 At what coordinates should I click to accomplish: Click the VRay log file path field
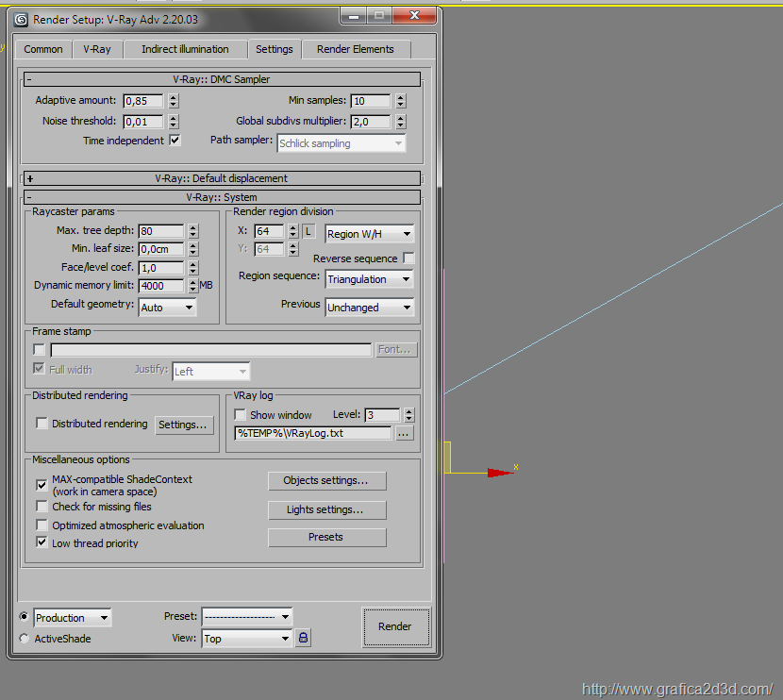point(313,433)
